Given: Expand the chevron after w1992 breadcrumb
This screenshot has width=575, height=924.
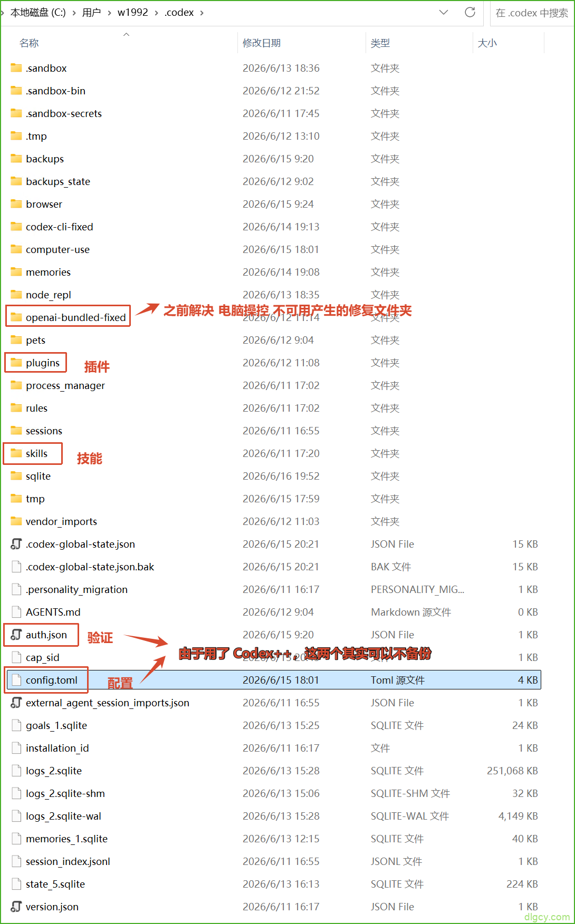Looking at the screenshot, I should click(156, 13).
